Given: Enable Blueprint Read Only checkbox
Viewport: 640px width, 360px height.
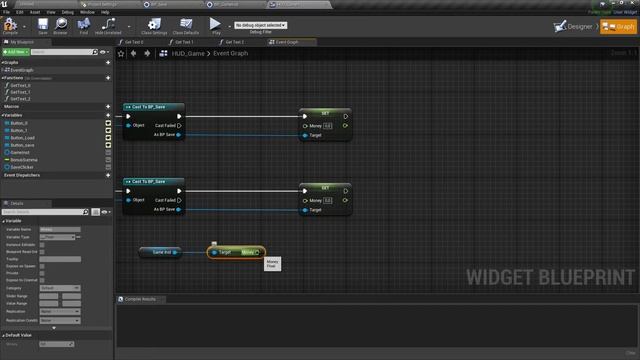Looking at the screenshot, I should 42,252.
